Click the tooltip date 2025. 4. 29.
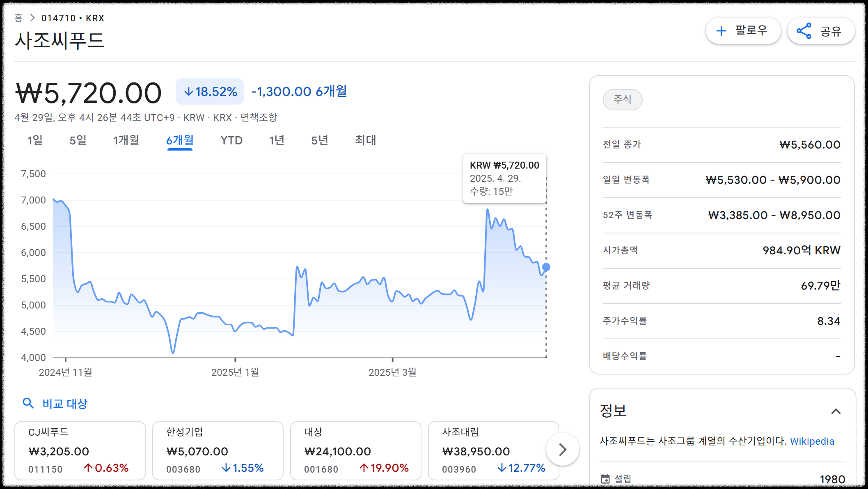 pos(495,178)
